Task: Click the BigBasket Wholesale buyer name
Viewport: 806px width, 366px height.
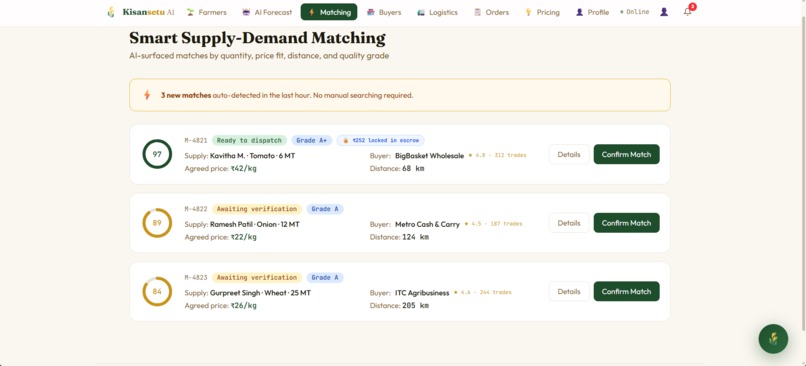Action: point(430,155)
